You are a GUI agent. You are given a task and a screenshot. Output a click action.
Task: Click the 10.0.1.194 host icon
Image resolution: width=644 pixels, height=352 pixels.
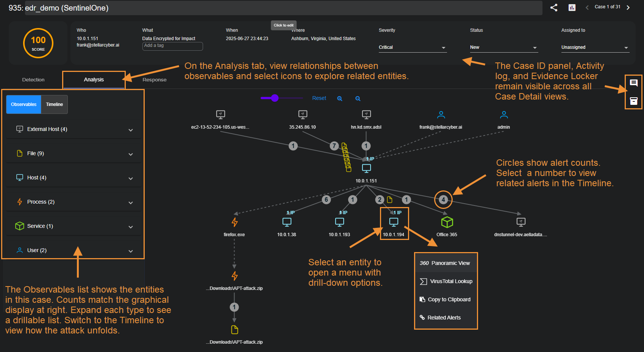[x=394, y=222]
